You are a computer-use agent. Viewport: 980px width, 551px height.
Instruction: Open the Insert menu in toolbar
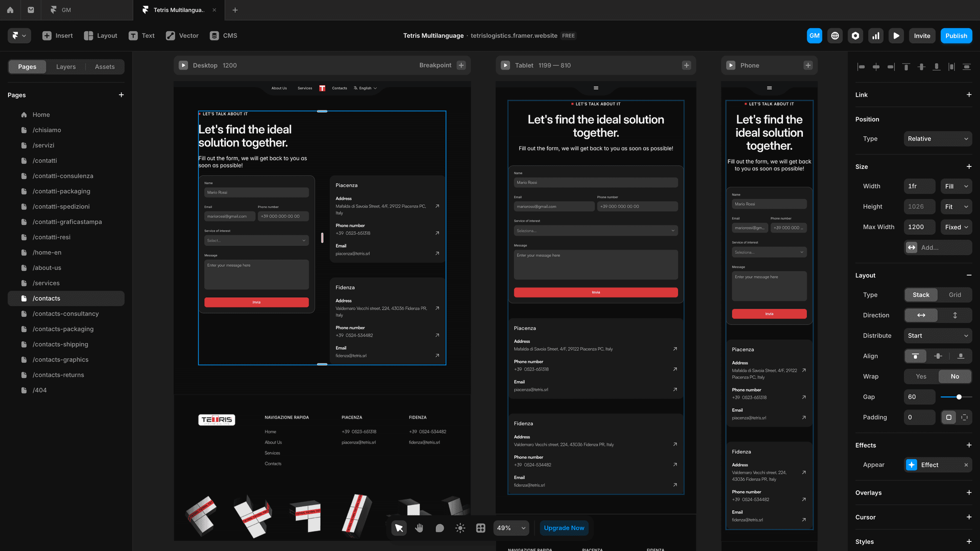tap(58, 36)
